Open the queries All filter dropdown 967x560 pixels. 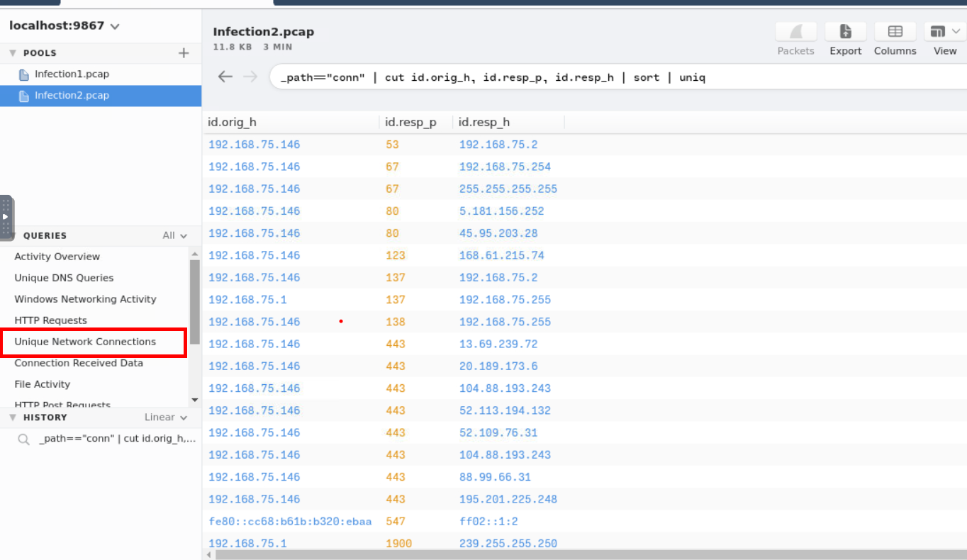pyautogui.click(x=174, y=235)
